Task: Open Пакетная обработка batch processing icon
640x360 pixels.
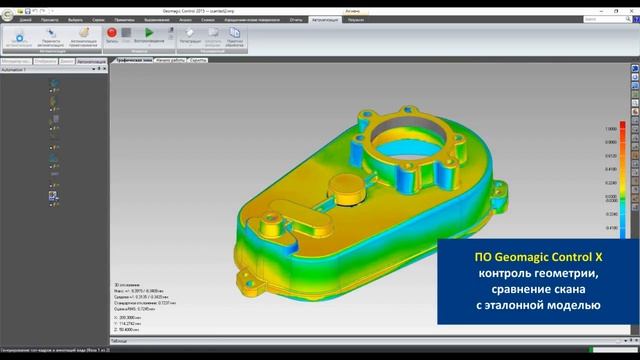Action: [x=235, y=33]
